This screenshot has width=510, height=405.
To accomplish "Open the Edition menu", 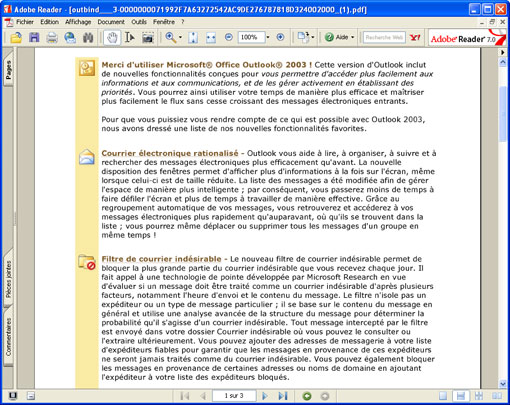I will point(49,22).
